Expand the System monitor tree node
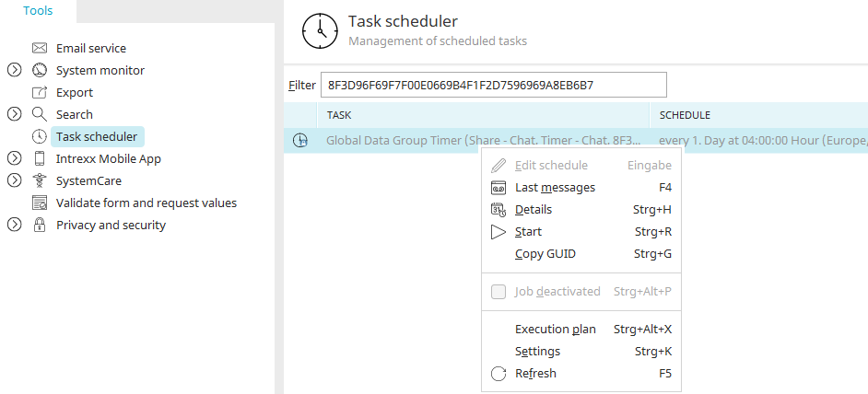The width and height of the screenshot is (868, 394). pos(15,70)
